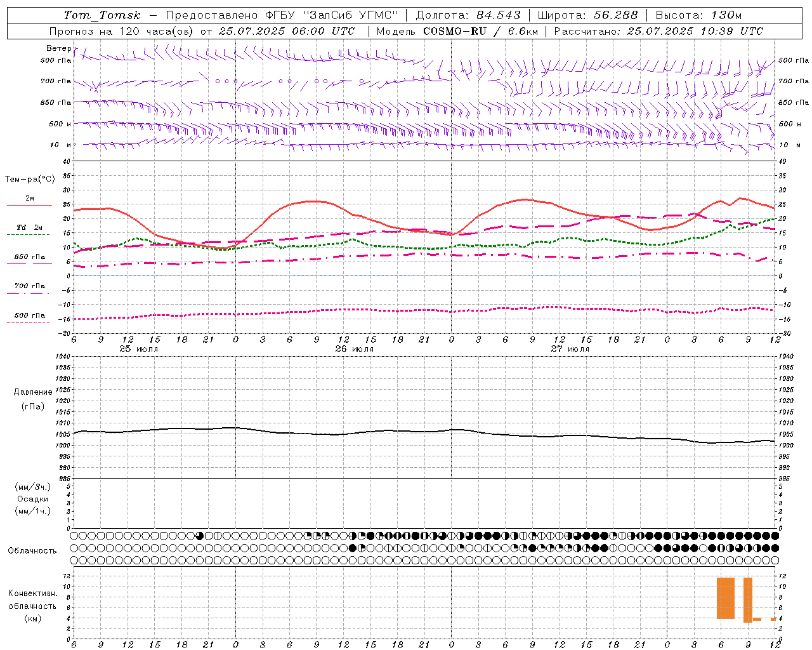Click the "26 июля" date label
The image size is (812, 650).
[x=355, y=349]
